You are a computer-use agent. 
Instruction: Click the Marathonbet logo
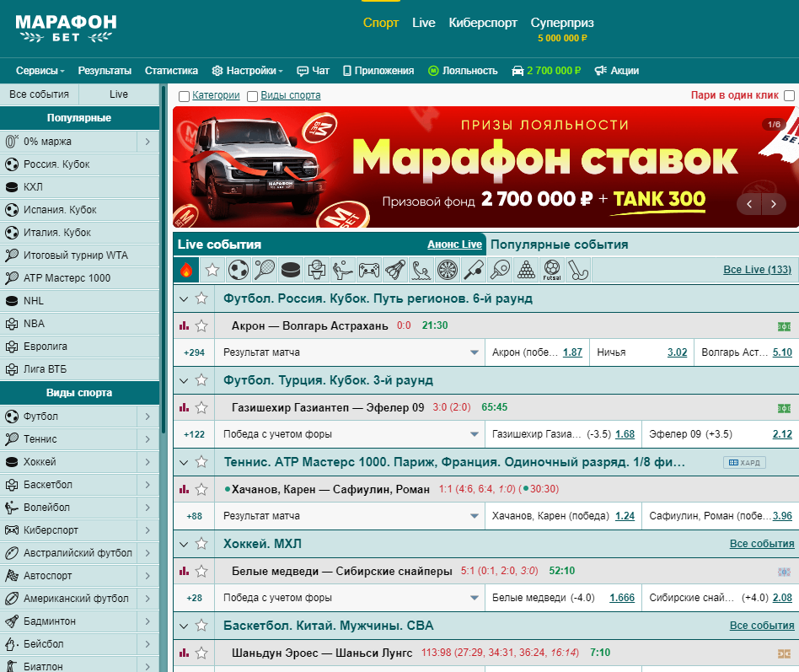click(67, 28)
